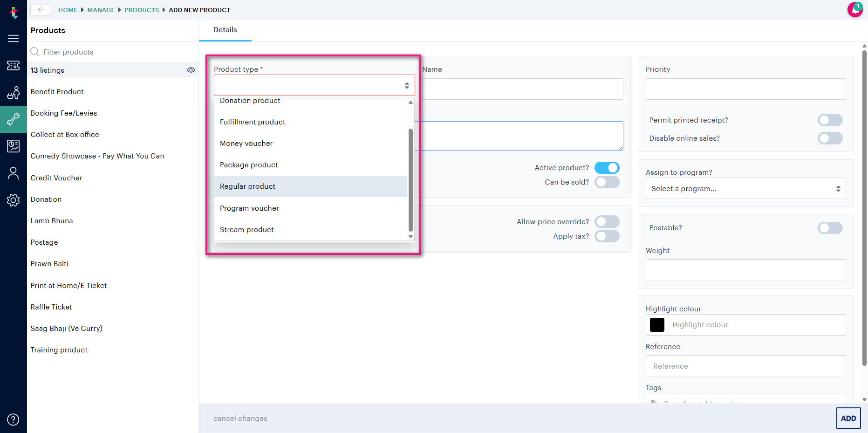Choose Package product option
This screenshot has height=433, width=868.
pyautogui.click(x=311, y=165)
